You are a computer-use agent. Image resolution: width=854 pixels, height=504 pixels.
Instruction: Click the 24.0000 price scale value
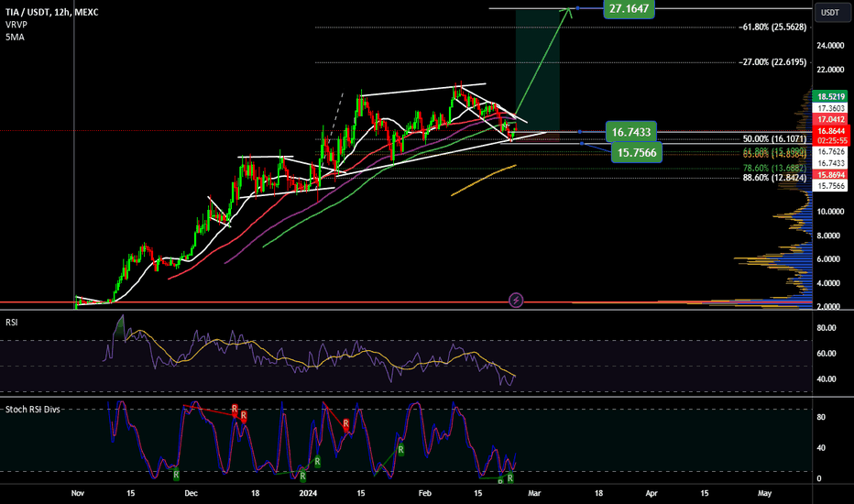pyautogui.click(x=830, y=46)
